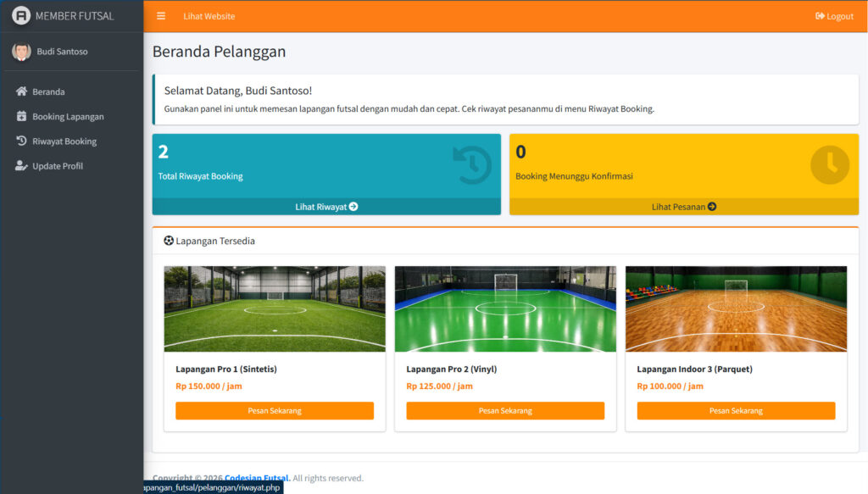Viewport: 868px width, 494px height.
Task: Click Budi Santoso's avatar picture
Action: coord(21,52)
